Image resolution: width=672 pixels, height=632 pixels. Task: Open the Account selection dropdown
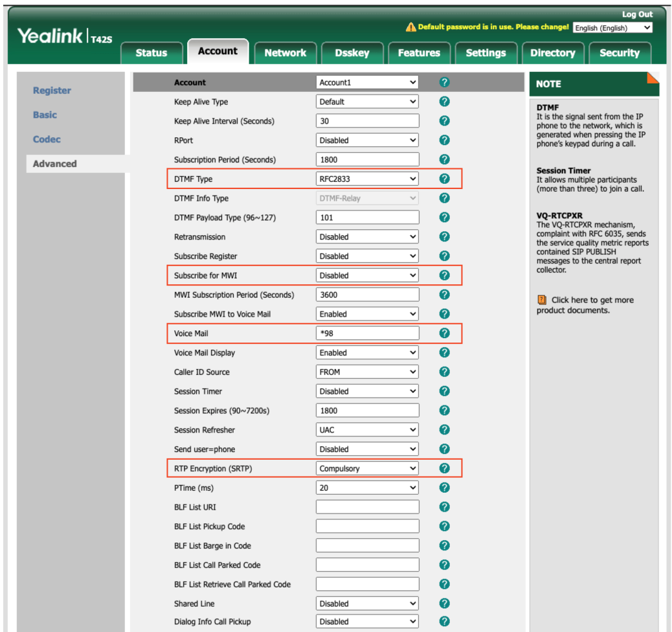367,82
